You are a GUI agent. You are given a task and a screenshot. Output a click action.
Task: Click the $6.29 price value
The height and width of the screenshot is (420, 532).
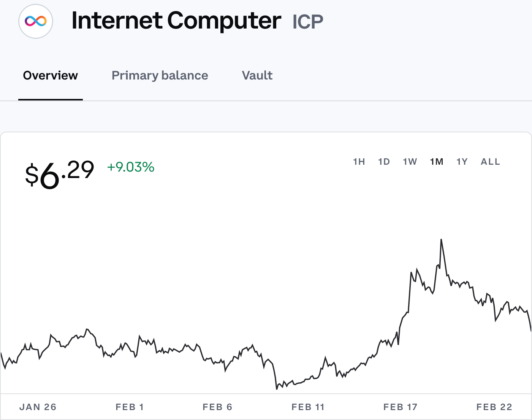[x=60, y=174]
